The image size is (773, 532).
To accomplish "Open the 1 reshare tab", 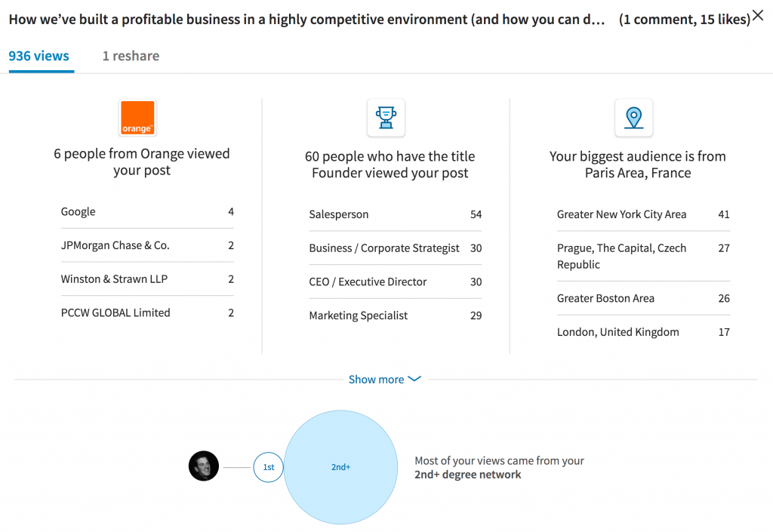I will pyautogui.click(x=131, y=56).
